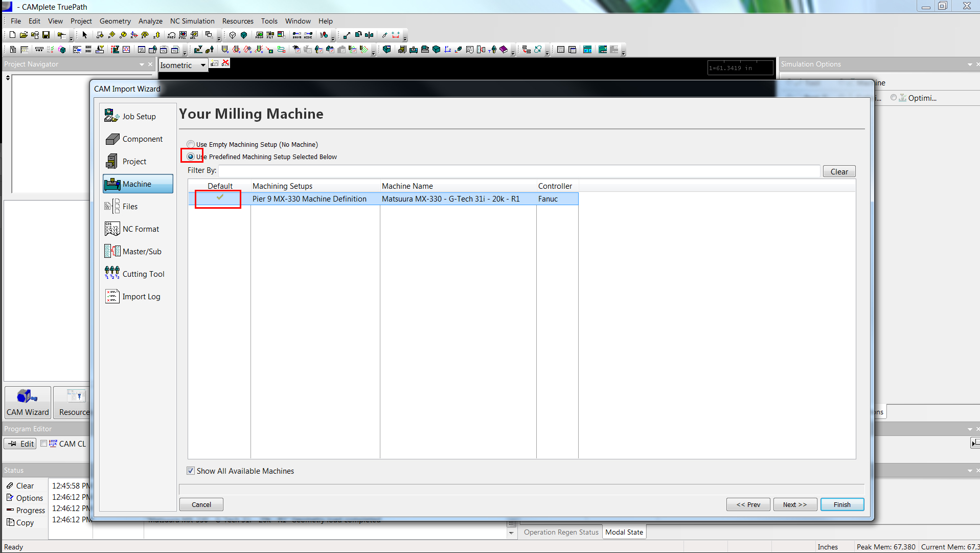Screen dimensions: 980x553
Task: Click Options in the Status panel
Action: (x=25, y=498)
